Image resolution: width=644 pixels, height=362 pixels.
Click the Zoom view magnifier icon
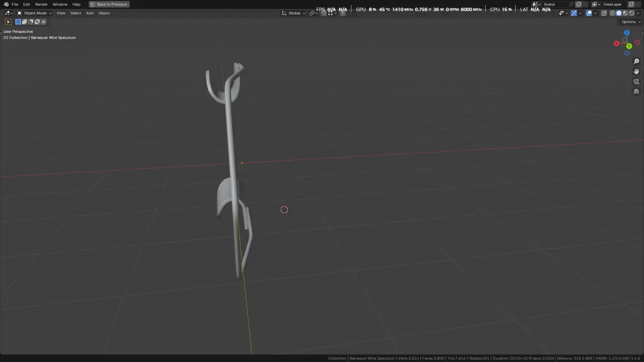pyautogui.click(x=636, y=61)
